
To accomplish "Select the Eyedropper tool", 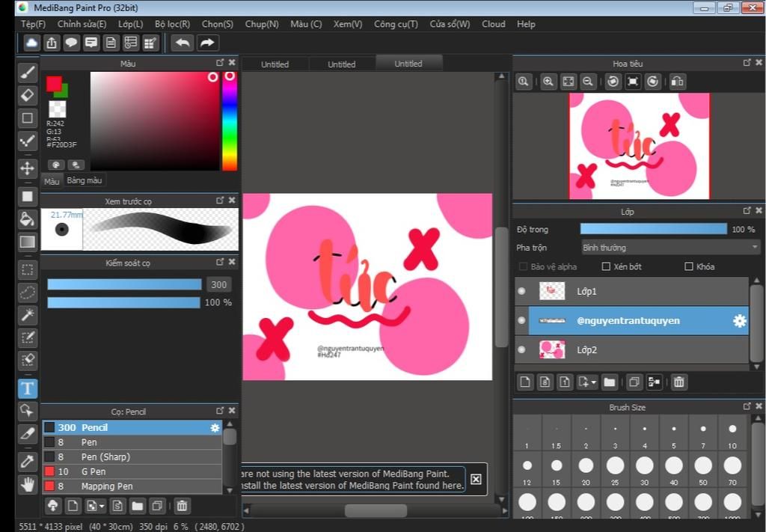I will pyautogui.click(x=28, y=462).
